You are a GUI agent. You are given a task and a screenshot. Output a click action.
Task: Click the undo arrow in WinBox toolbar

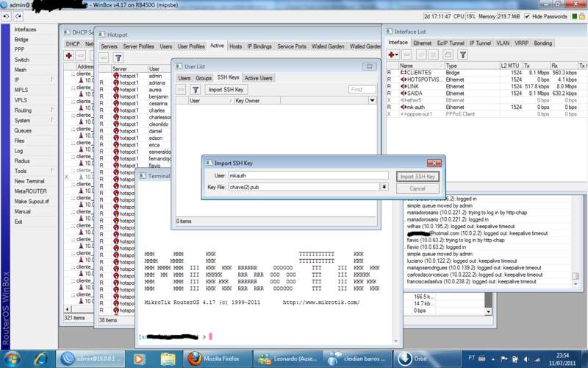pyautogui.click(x=6, y=16)
